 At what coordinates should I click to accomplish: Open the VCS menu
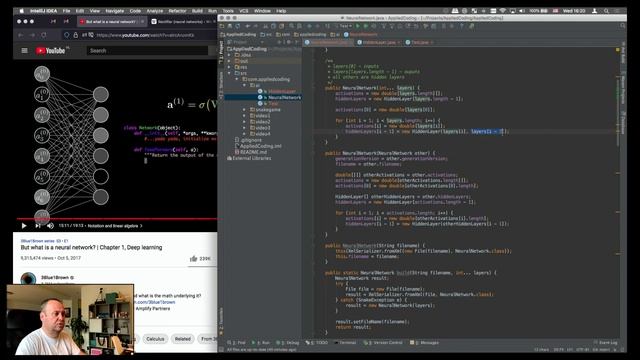point(243,11)
